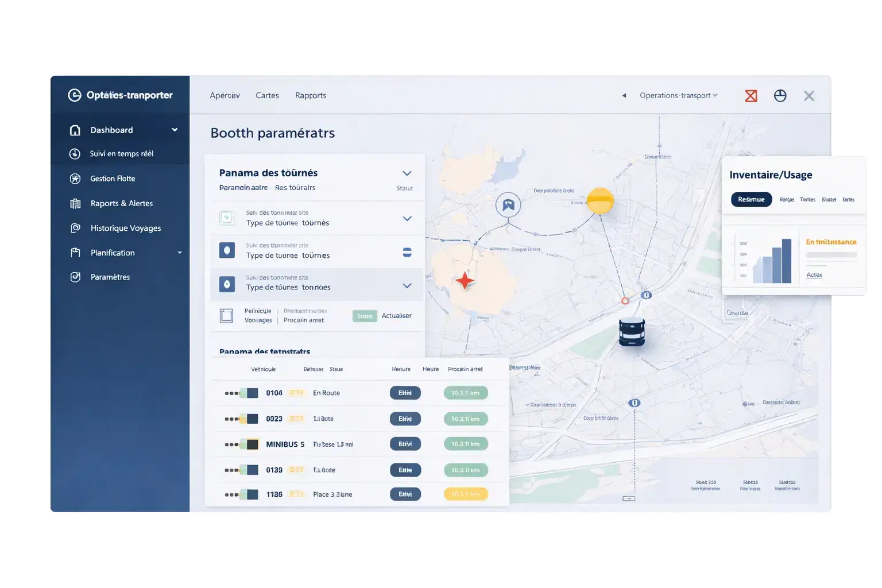Select the Suivi en temps réel icon

(75, 153)
